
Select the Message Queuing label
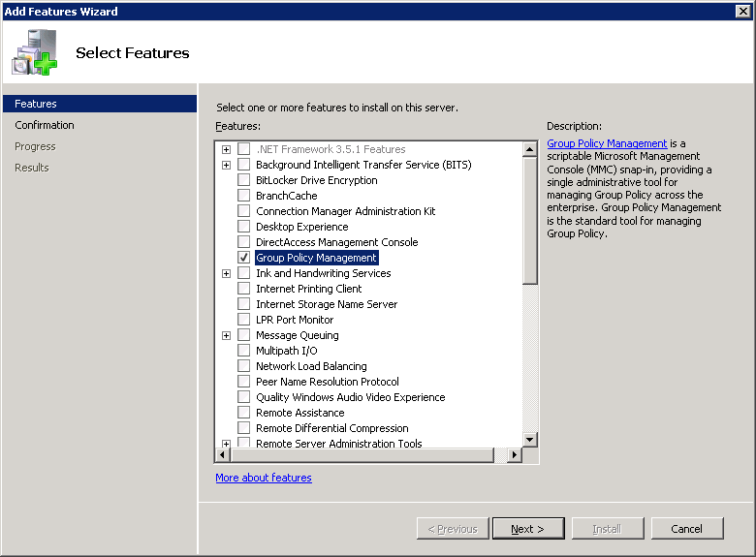297,335
